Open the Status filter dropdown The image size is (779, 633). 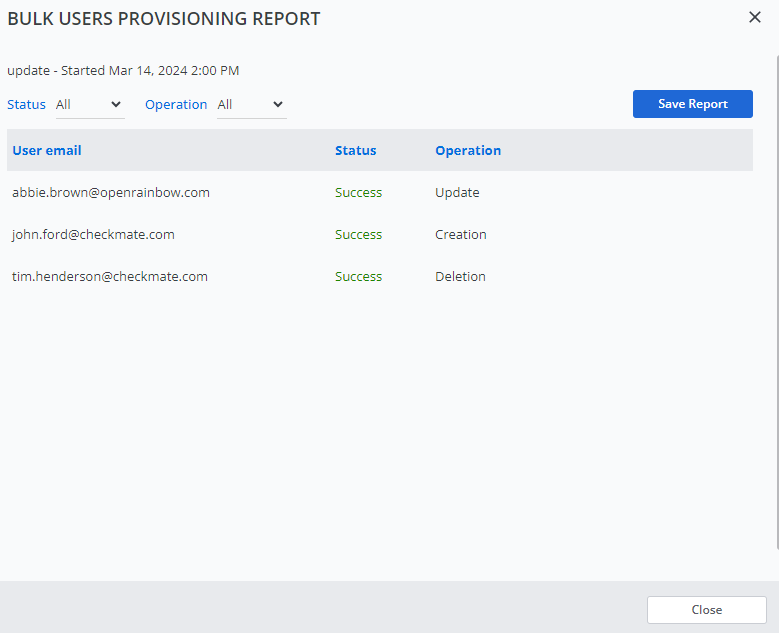[x=89, y=105]
